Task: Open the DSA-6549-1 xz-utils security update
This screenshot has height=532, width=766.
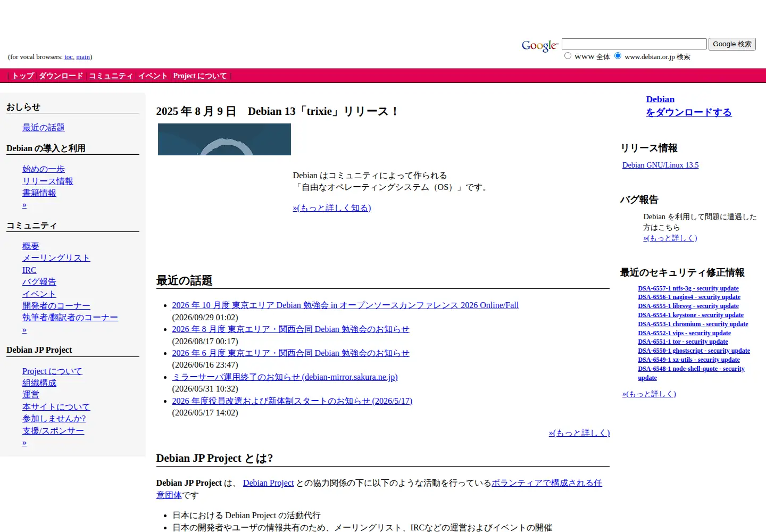Action: [689, 360]
